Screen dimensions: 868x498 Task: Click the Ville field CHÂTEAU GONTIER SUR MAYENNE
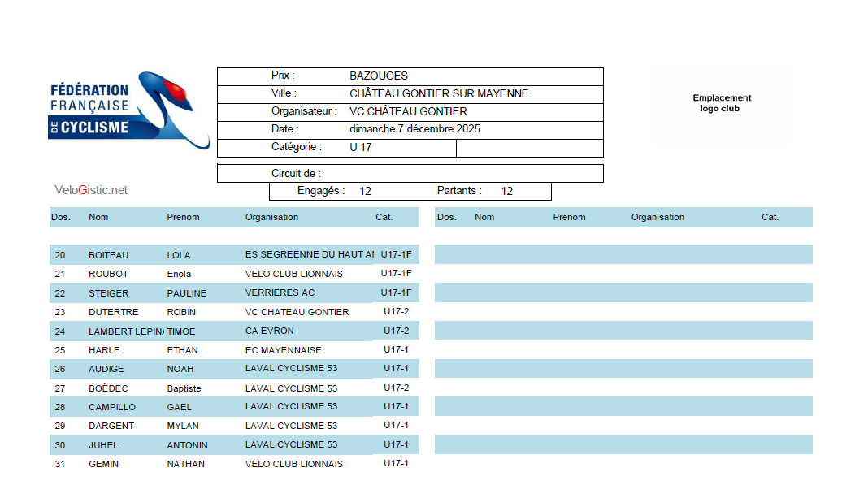tap(439, 93)
